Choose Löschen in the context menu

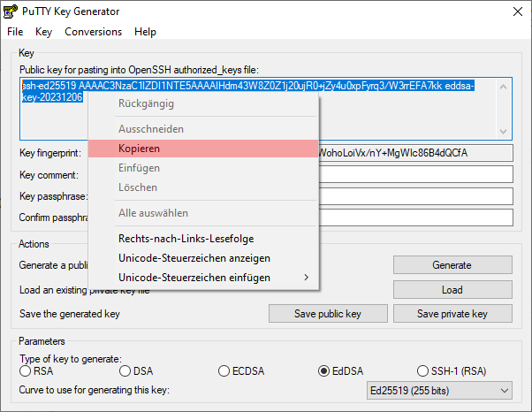coord(203,187)
